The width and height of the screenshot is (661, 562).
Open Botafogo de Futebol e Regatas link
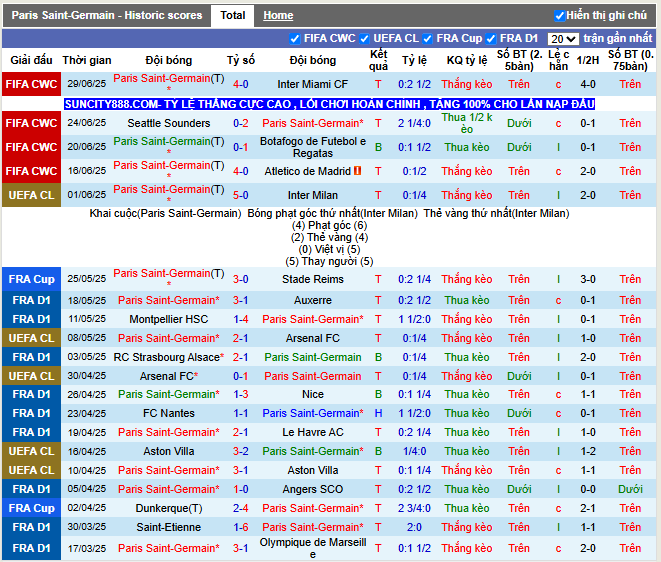click(x=312, y=147)
